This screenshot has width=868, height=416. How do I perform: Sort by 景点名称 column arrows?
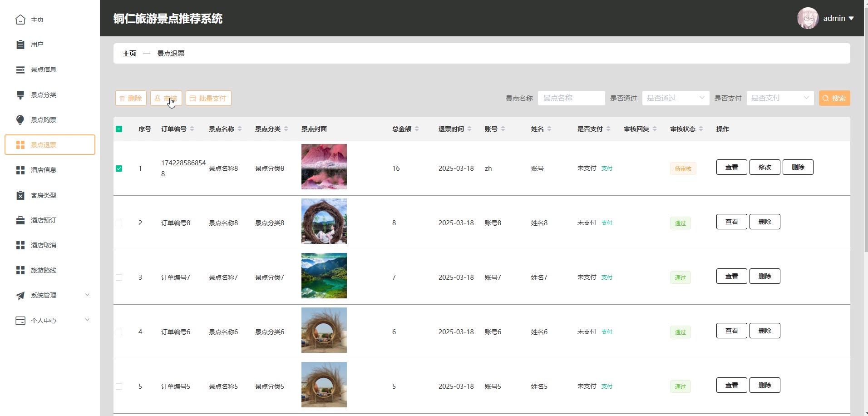pos(240,129)
